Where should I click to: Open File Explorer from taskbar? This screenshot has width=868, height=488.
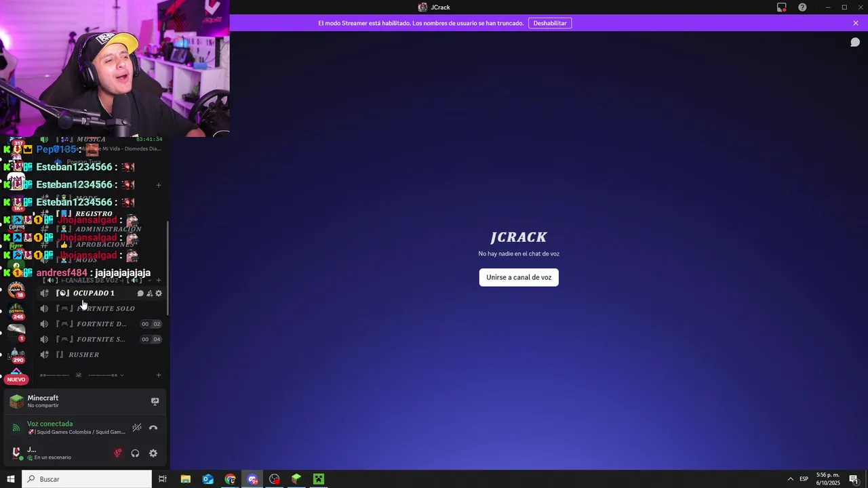(185, 479)
